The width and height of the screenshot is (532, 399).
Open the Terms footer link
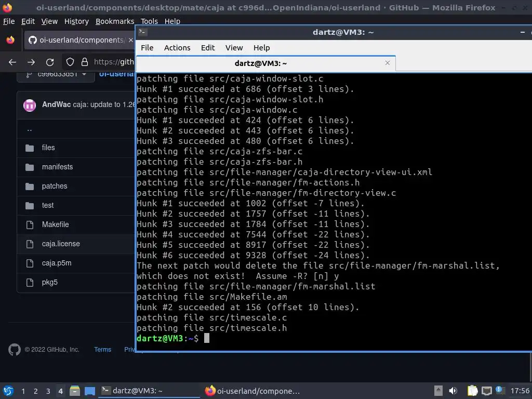tap(102, 350)
